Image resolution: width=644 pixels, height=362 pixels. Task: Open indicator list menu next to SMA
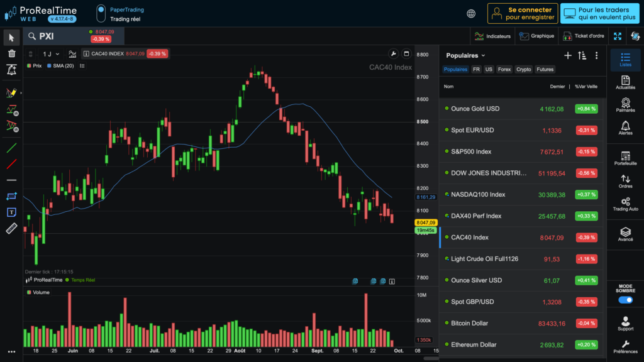click(x=82, y=65)
